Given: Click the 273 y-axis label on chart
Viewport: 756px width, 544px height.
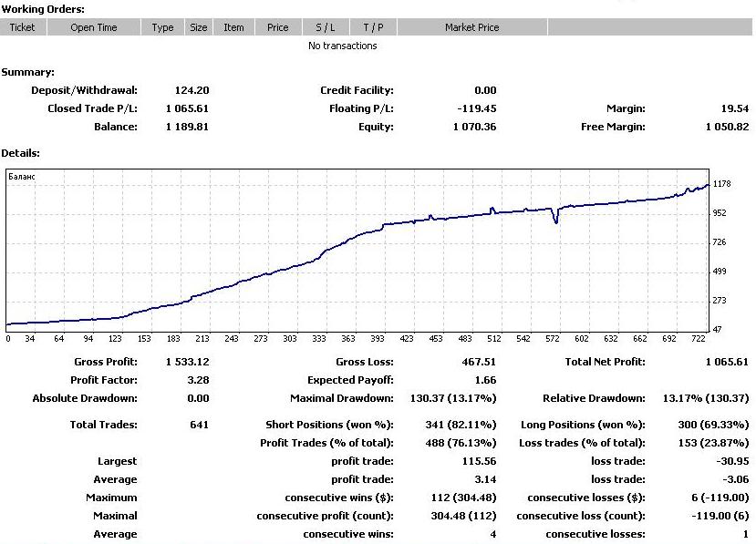Looking at the screenshot, I should (720, 300).
